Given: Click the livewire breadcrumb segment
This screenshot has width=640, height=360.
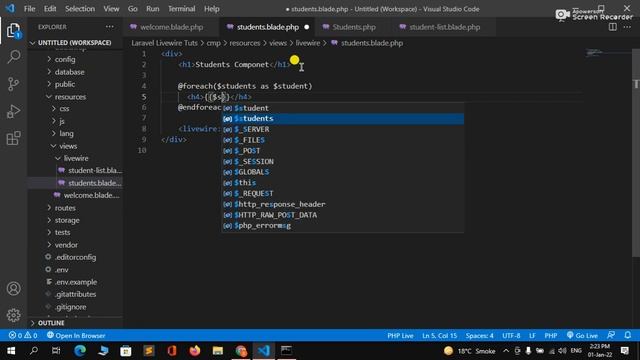Looking at the screenshot, I should [x=308, y=43].
